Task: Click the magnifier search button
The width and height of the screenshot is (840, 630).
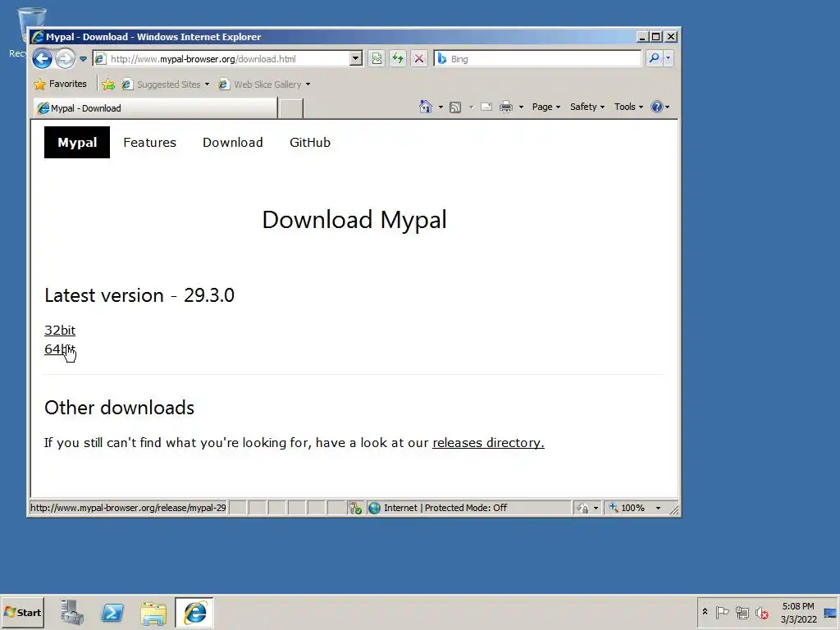Action: click(x=654, y=58)
